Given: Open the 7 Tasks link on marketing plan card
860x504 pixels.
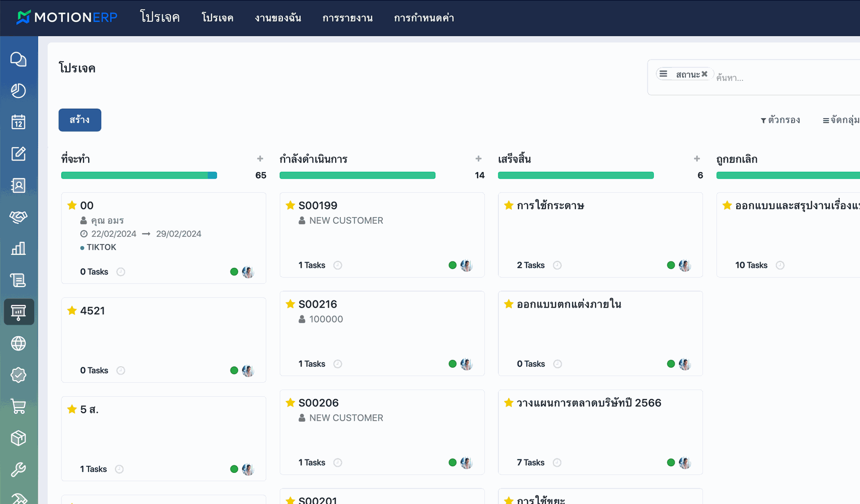Looking at the screenshot, I should coord(531,463).
